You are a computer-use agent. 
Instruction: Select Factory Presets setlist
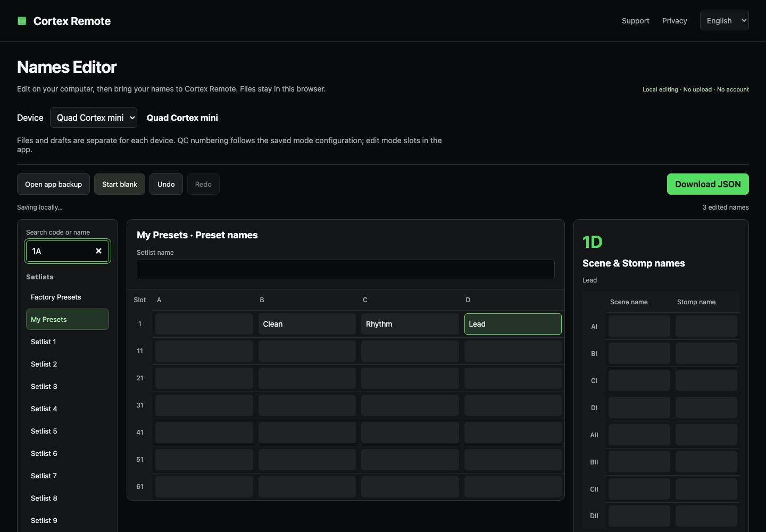click(x=68, y=297)
